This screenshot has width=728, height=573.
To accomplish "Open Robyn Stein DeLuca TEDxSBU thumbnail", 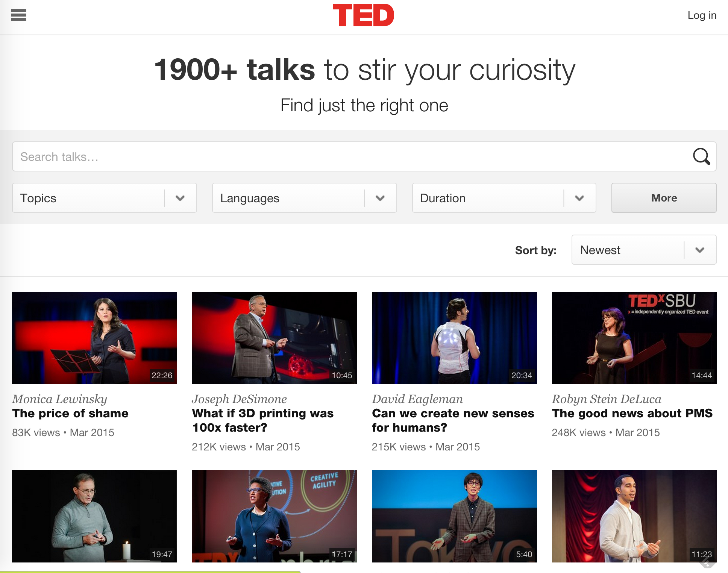I will click(634, 338).
